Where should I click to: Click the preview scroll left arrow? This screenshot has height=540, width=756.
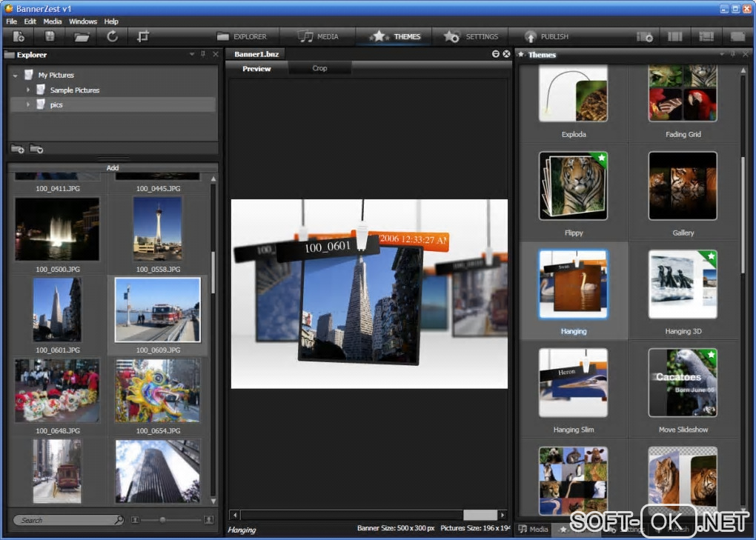235,515
